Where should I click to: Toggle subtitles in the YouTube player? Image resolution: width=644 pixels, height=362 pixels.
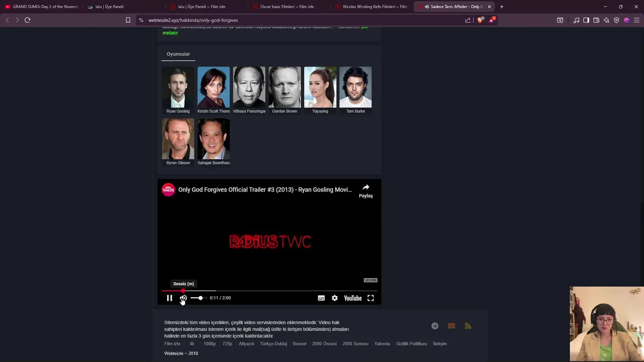(321, 298)
